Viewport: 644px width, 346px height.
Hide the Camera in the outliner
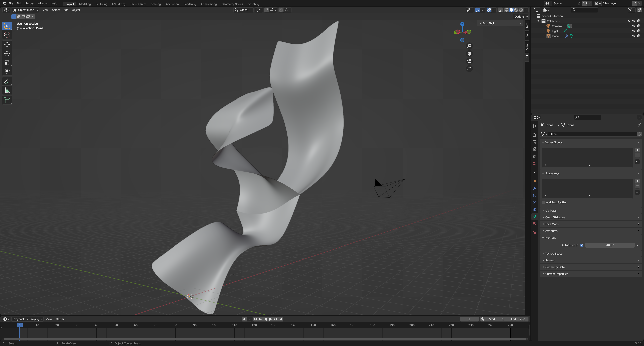pyautogui.click(x=634, y=26)
